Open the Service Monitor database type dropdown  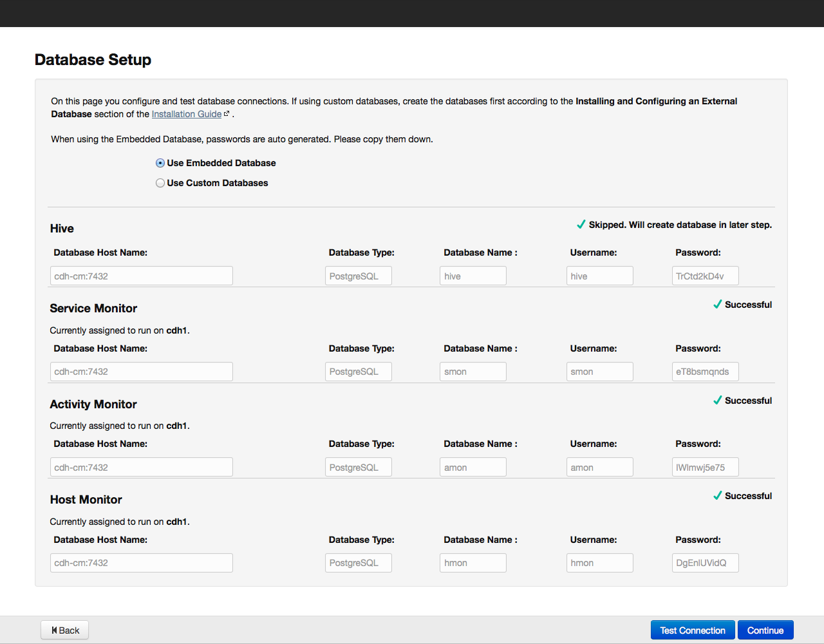pos(359,372)
